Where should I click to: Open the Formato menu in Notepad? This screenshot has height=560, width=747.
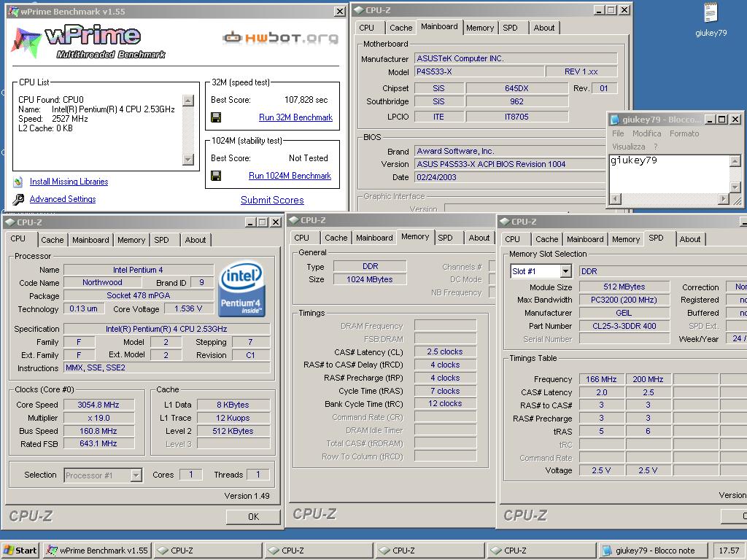pos(684,134)
